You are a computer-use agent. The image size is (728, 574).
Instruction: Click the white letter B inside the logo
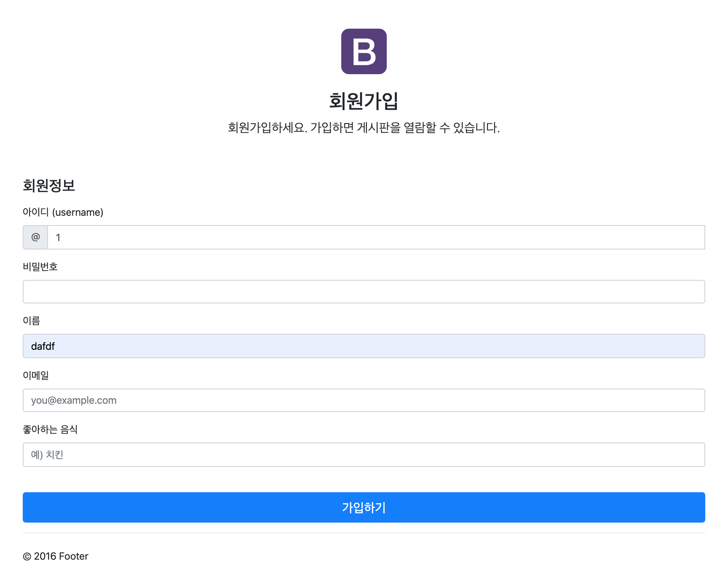coord(364,52)
